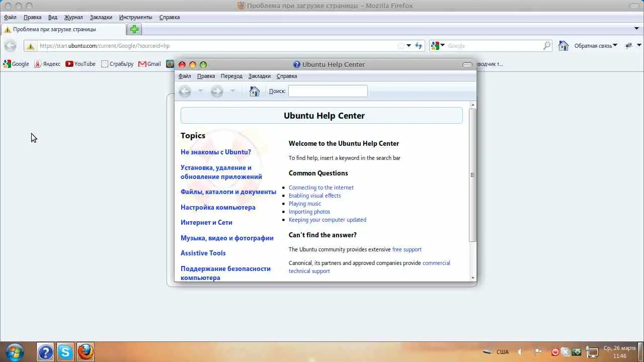The height and width of the screenshot is (362, 644).
Task: Open commercial technical support link
Action: pos(369,267)
